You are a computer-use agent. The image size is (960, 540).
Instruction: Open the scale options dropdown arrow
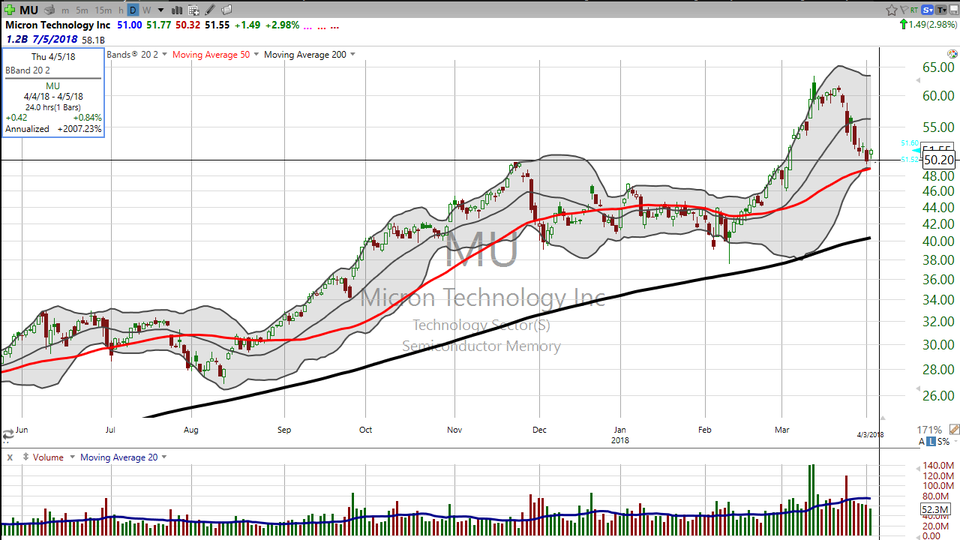point(956,441)
